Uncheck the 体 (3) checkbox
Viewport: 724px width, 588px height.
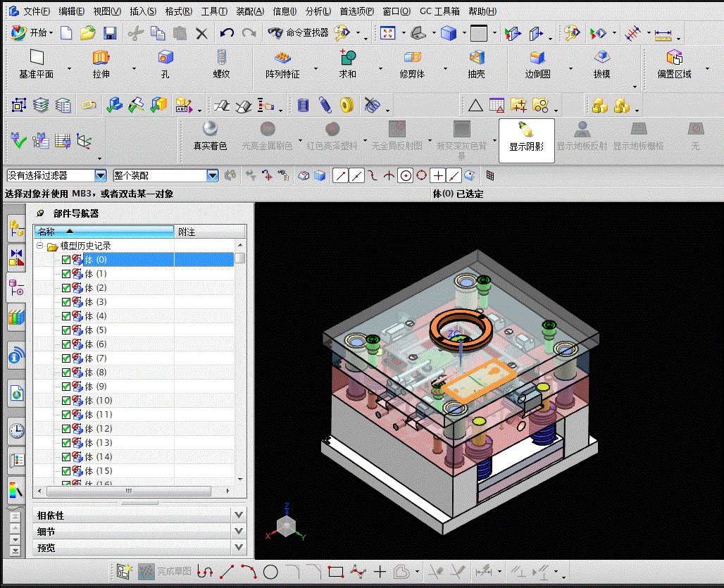pyautogui.click(x=66, y=302)
